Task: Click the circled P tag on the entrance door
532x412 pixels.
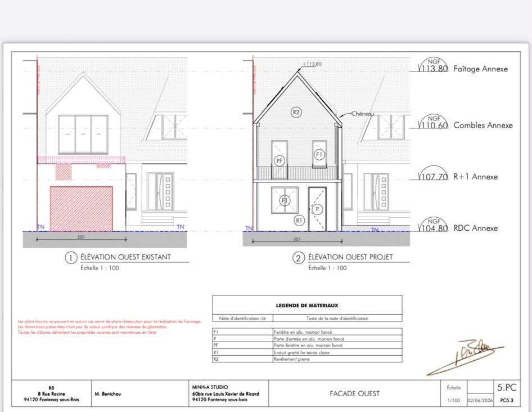Action: [317, 209]
